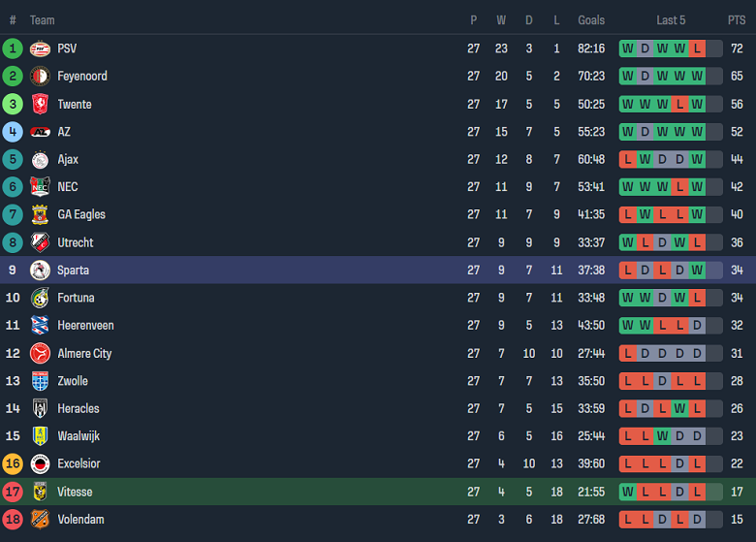This screenshot has height=542, width=756.
Task: Click the Sparta club crest icon
Action: click(40, 270)
